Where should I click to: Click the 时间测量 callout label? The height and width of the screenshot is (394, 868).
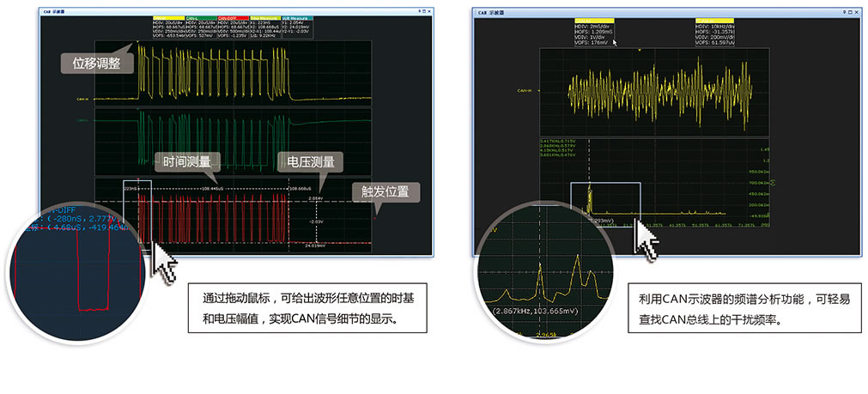pos(187,161)
